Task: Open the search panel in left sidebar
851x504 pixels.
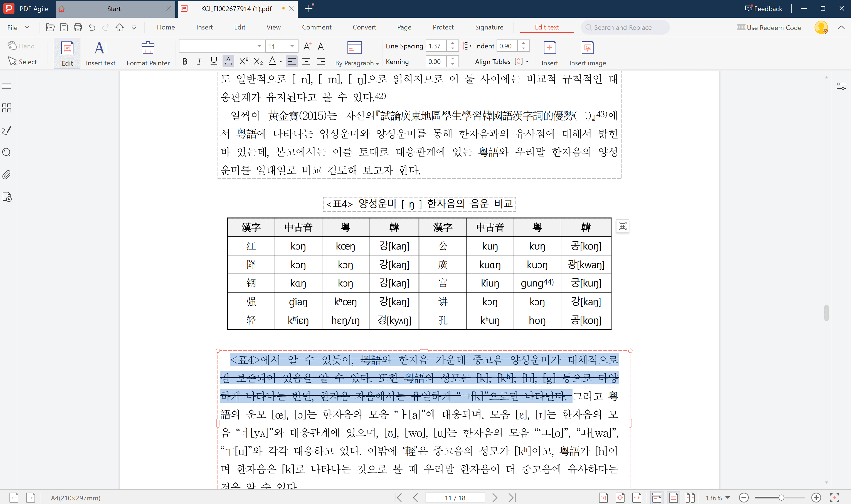Action: (x=7, y=152)
